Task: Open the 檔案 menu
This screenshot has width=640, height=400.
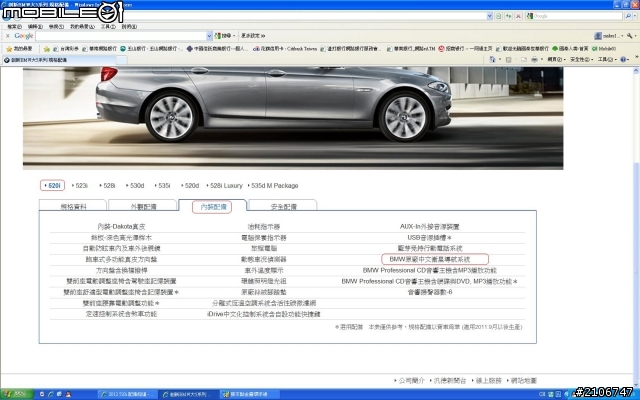Action: [14, 27]
